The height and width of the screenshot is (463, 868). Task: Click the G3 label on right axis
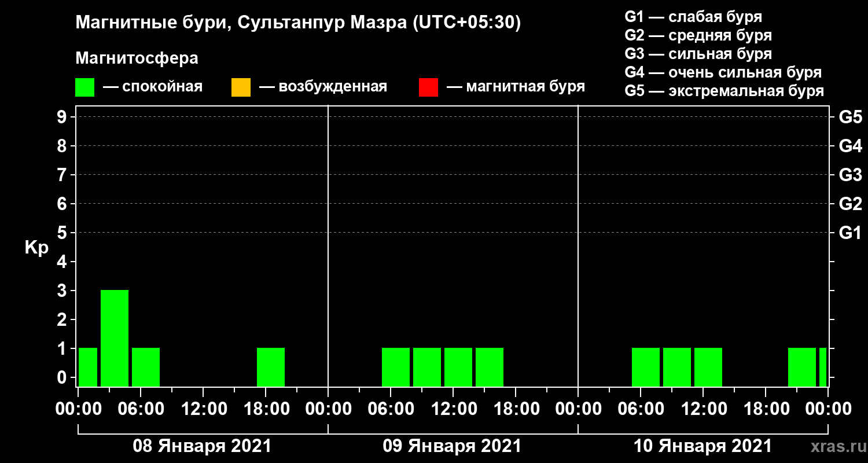[x=850, y=175]
